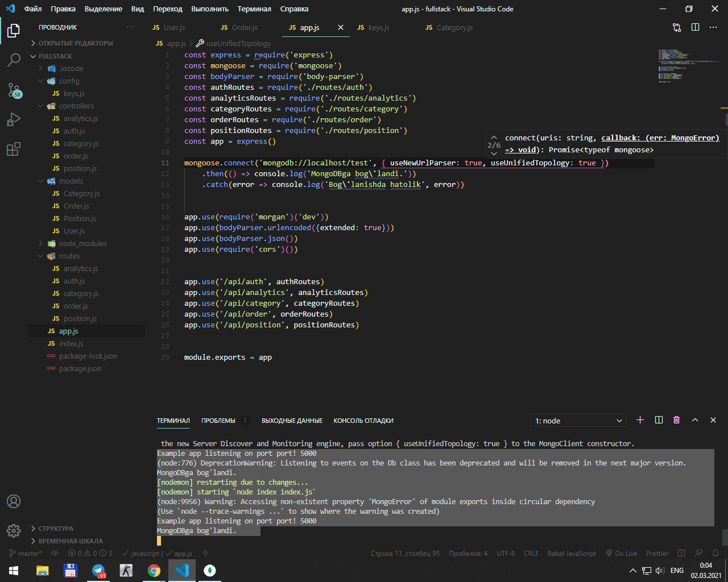This screenshot has height=582, width=728.
Task: Click the Accounts icon in activity bar
Action: point(14,501)
